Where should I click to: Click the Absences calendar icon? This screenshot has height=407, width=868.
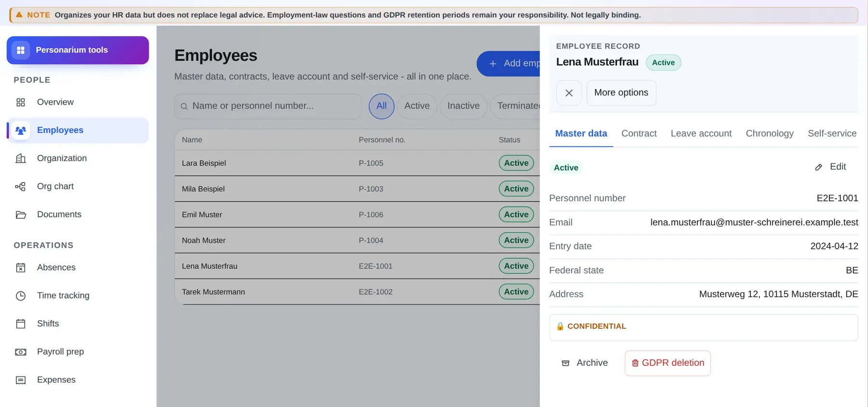pyautogui.click(x=21, y=268)
